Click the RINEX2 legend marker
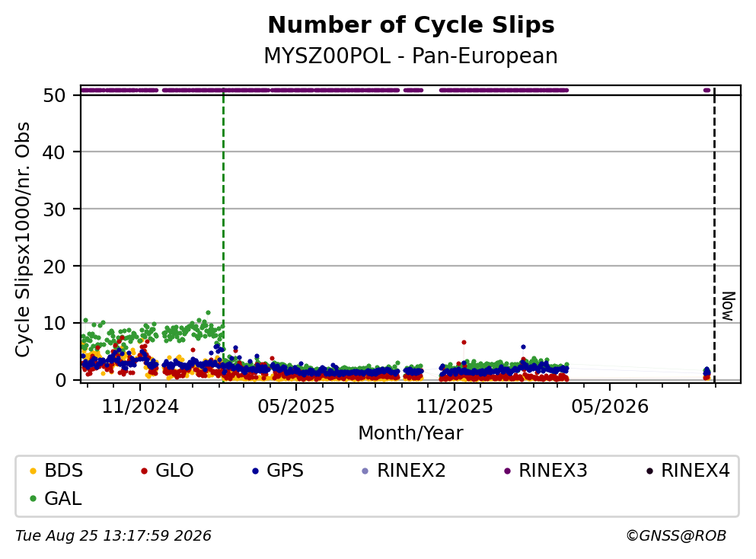 (x=365, y=471)
